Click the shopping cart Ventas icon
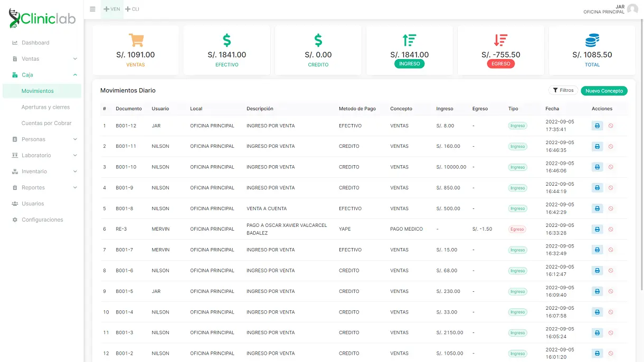This screenshot has width=644, height=362. pyautogui.click(x=136, y=40)
